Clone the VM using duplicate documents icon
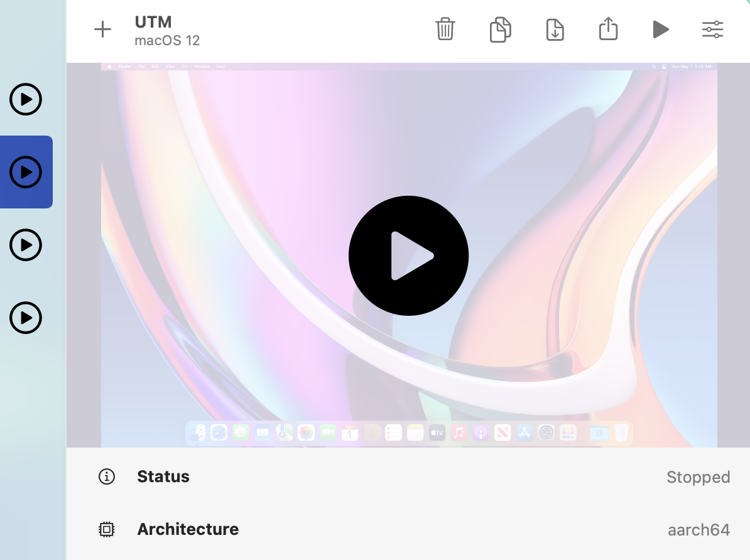The image size is (750, 560). (x=501, y=30)
